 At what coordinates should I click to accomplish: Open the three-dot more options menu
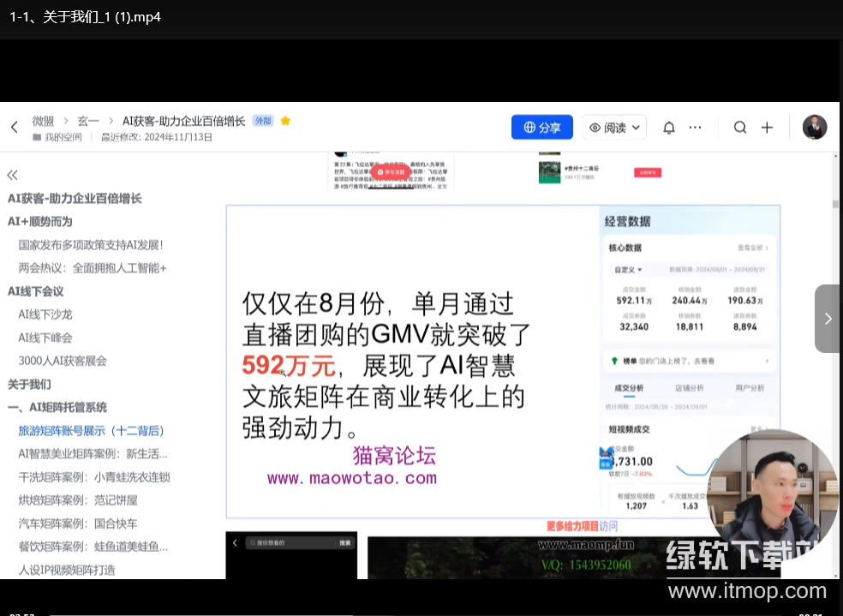coord(695,128)
